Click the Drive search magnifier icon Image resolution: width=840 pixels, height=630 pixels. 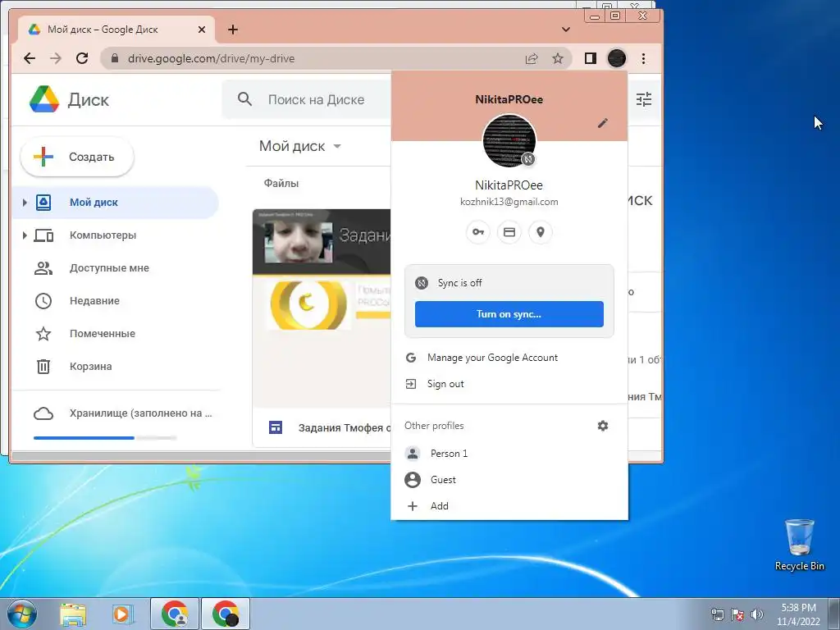(244, 99)
